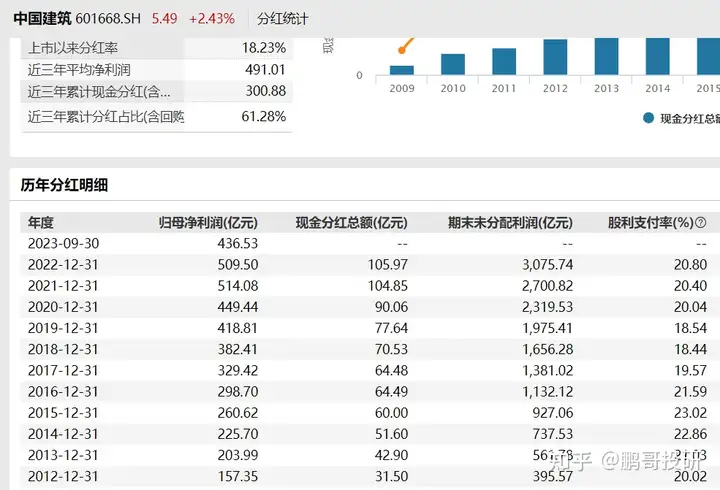720x490 pixels.
Task: Click the 491.01 average profit value
Action: pyautogui.click(x=265, y=70)
